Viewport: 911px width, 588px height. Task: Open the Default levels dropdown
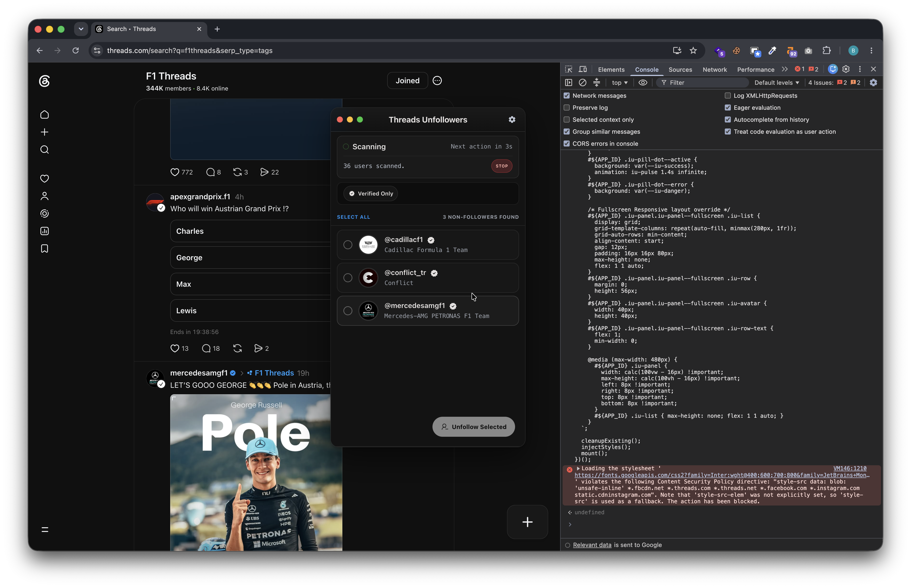coord(776,82)
